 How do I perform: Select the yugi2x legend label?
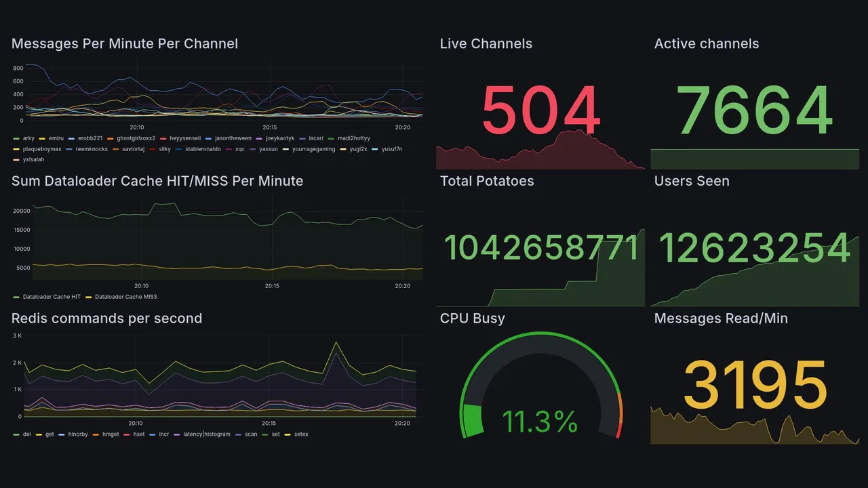coord(358,149)
